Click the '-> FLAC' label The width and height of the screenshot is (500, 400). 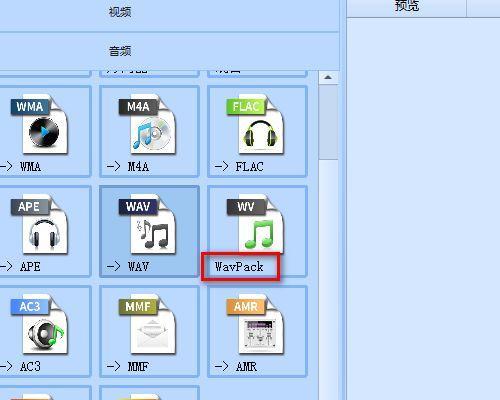239,166
